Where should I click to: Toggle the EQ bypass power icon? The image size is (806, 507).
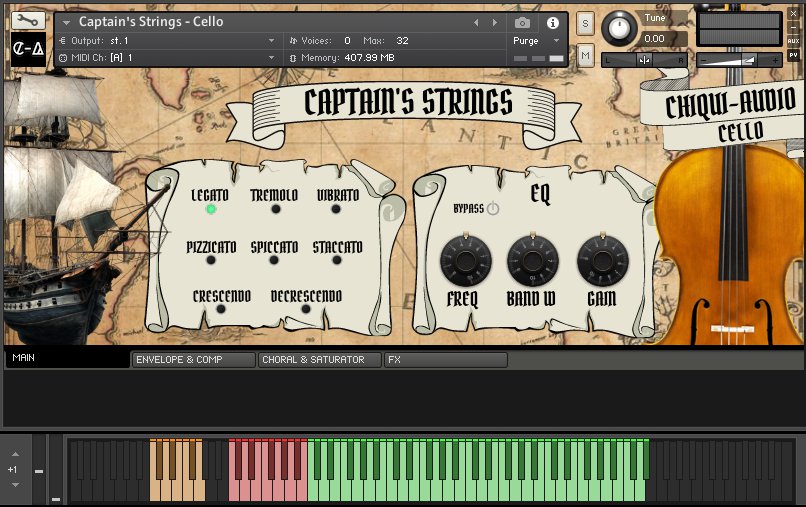pos(493,209)
